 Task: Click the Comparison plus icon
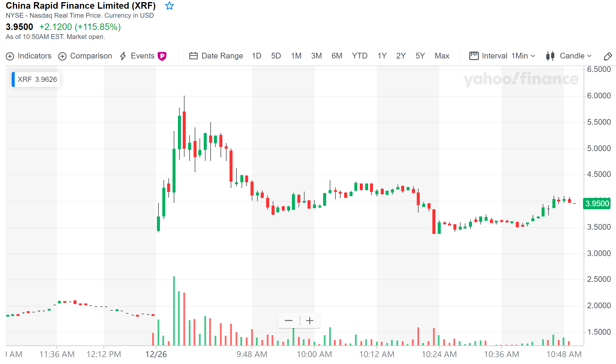click(x=62, y=56)
